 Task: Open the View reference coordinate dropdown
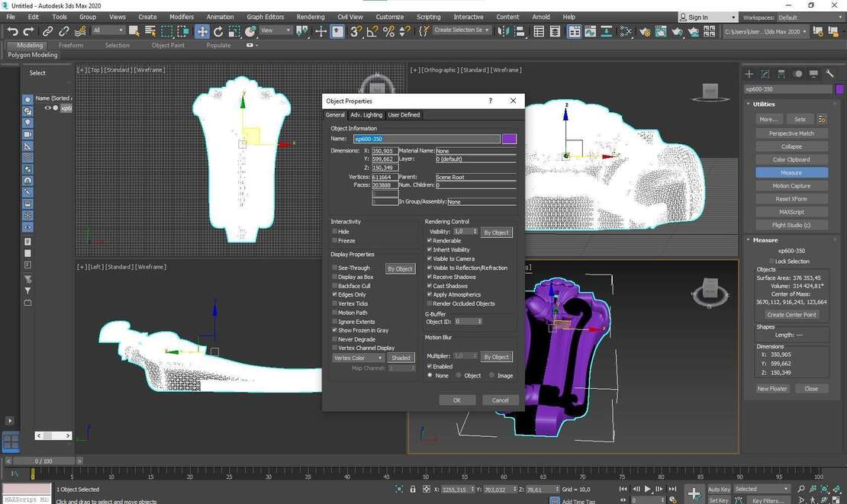tap(276, 30)
